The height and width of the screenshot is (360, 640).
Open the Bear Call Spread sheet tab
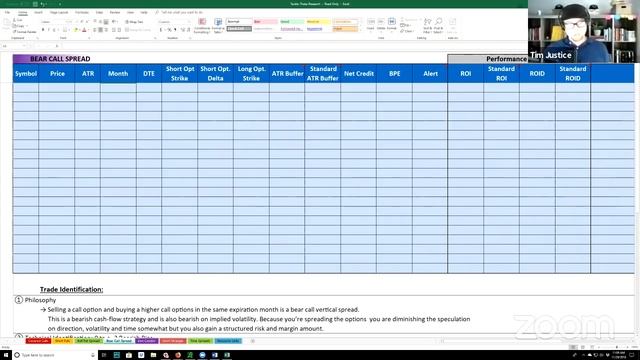click(x=119, y=341)
